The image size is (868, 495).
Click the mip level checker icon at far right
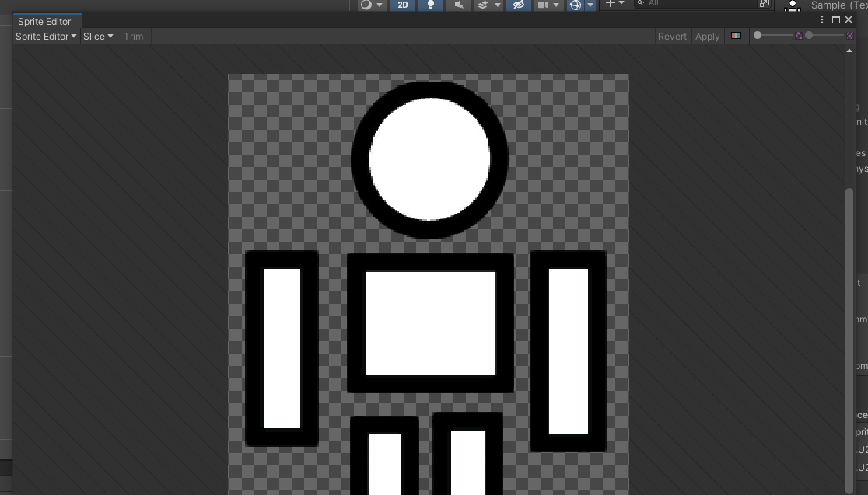(x=850, y=36)
